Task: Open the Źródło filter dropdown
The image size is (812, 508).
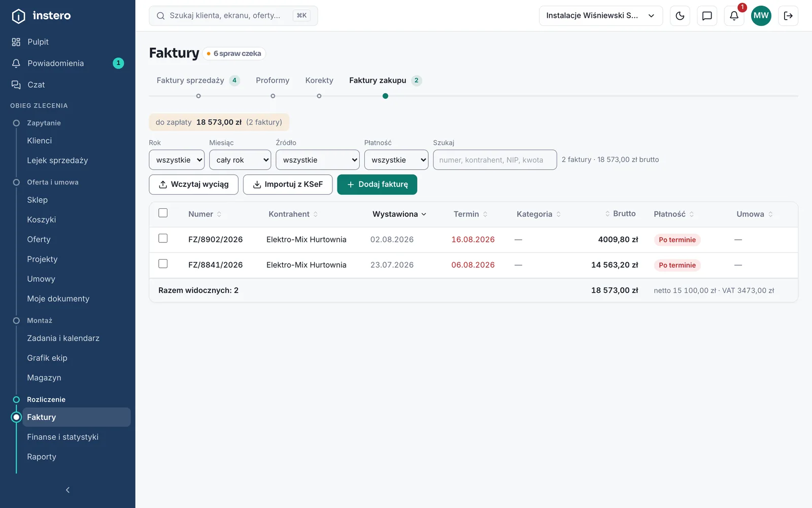Action: [x=318, y=160]
